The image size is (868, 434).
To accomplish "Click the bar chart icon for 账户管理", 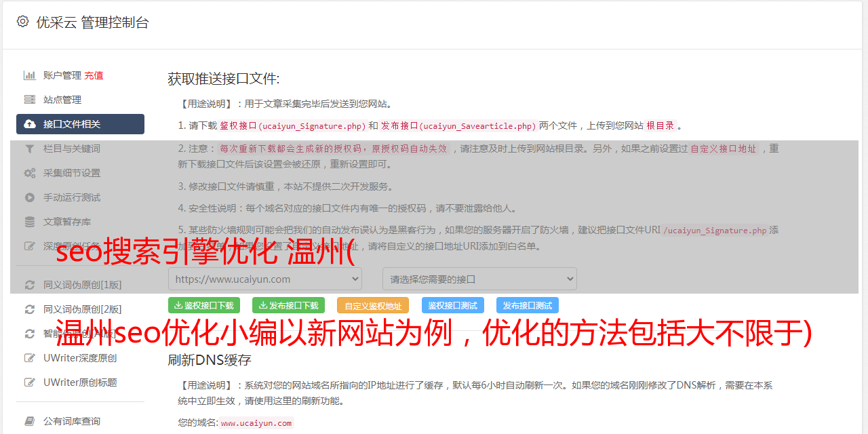I will pos(30,75).
